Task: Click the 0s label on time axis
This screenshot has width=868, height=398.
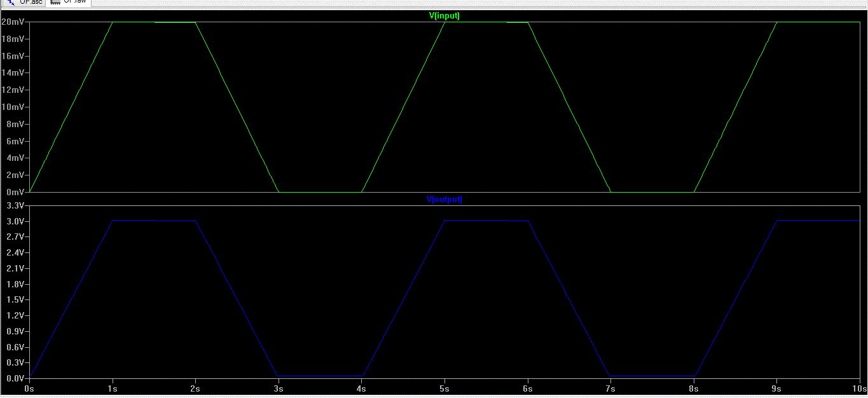Action: 29,387
